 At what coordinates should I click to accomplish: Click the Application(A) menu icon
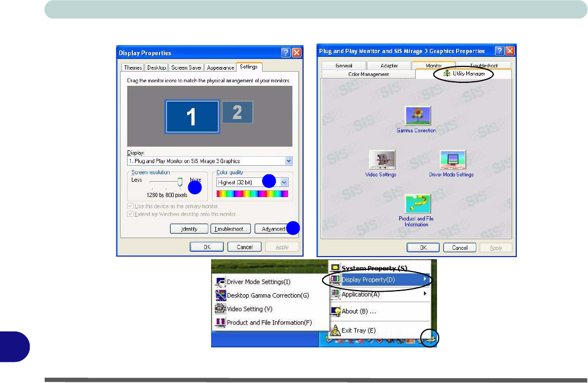[335, 294]
